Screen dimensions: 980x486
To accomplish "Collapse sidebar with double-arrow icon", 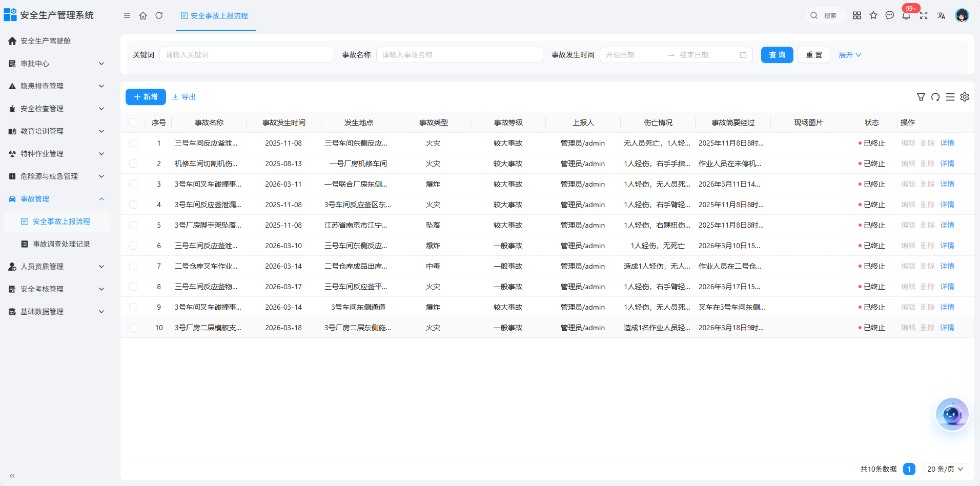I will coord(12,476).
